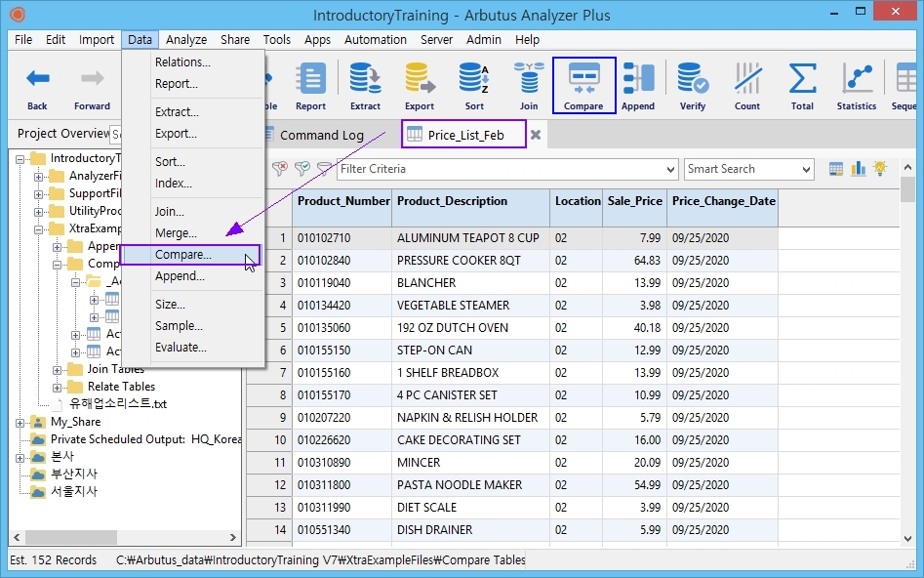Screen dimensions: 924x578
Task: Click the verify filter funnel icon
Action: click(x=301, y=169)
